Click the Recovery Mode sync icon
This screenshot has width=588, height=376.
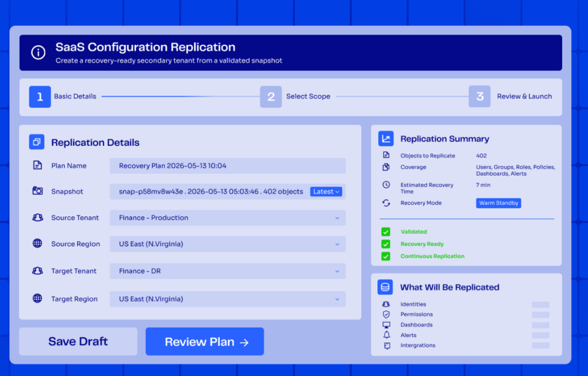386,203
